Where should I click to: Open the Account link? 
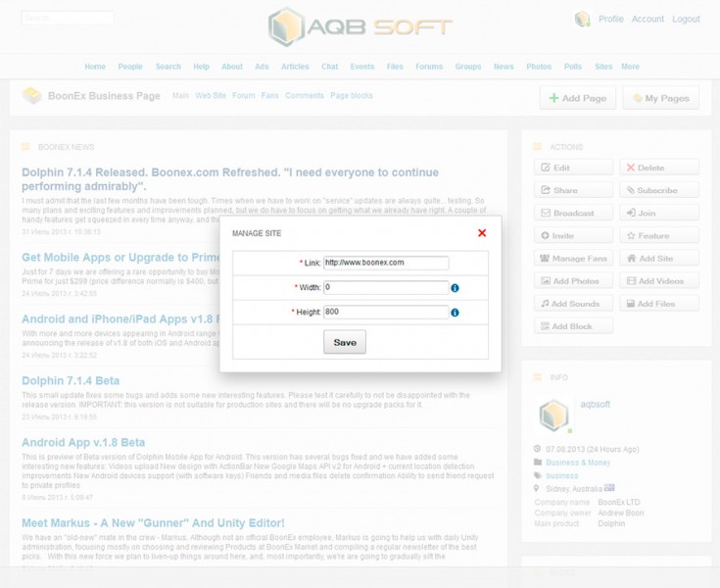tap(648, 19)
